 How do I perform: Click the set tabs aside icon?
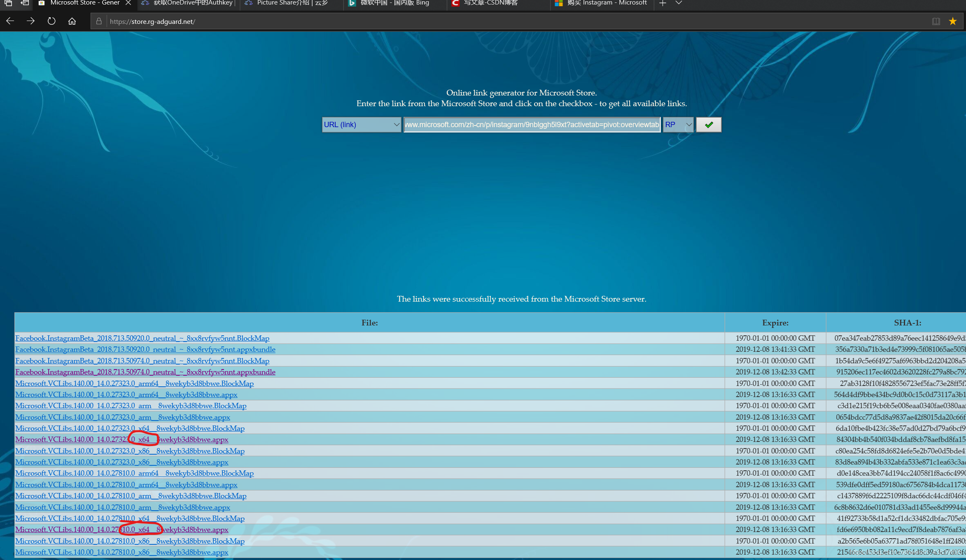(25, 3)
